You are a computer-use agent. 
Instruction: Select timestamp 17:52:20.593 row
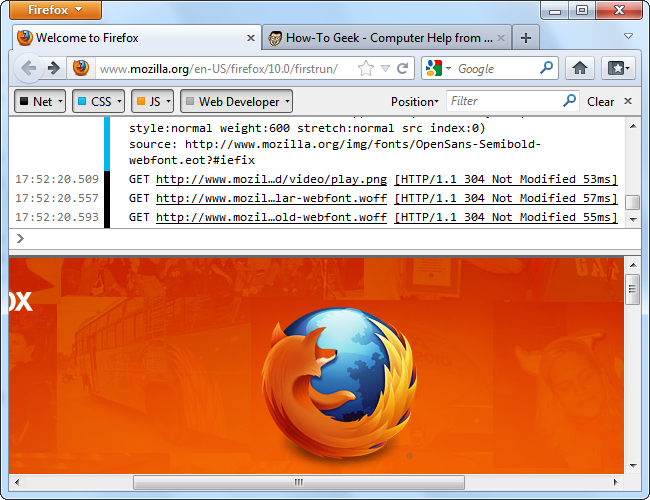click(x=57, y=218)
